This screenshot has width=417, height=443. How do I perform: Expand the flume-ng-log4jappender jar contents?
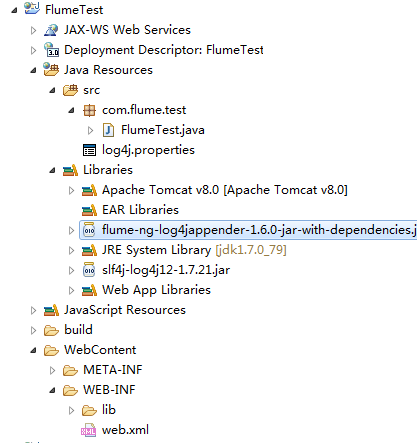click(71, 230)
